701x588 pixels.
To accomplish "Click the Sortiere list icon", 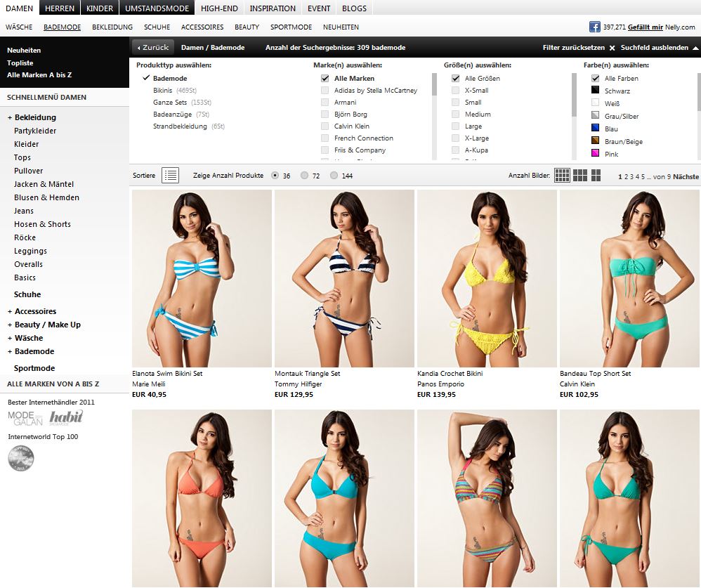I will pyautogui.click(x=170, y=176).
